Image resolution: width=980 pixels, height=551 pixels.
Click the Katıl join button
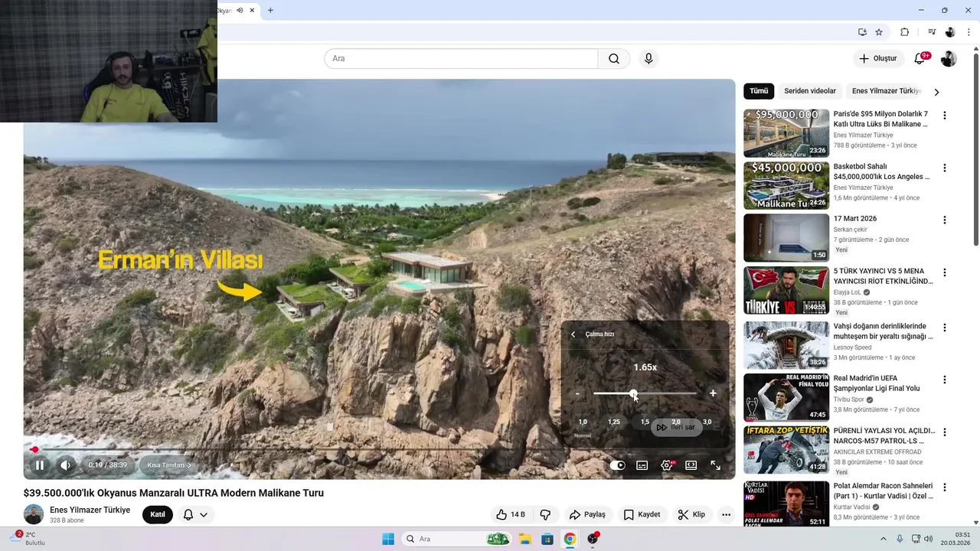158,514
